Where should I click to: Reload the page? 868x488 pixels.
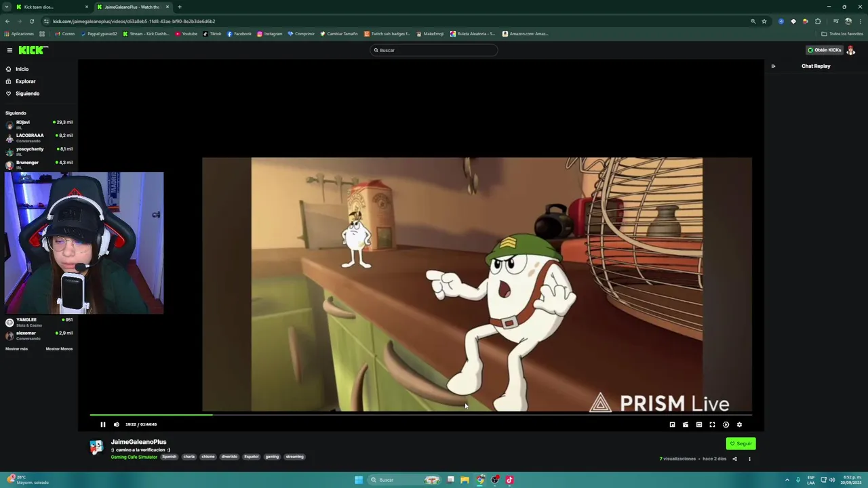click(x=31, y=21)
